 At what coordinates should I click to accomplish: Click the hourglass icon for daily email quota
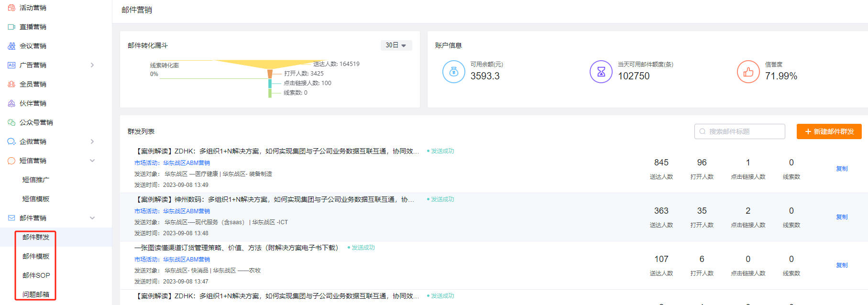(x=601, y=72)
